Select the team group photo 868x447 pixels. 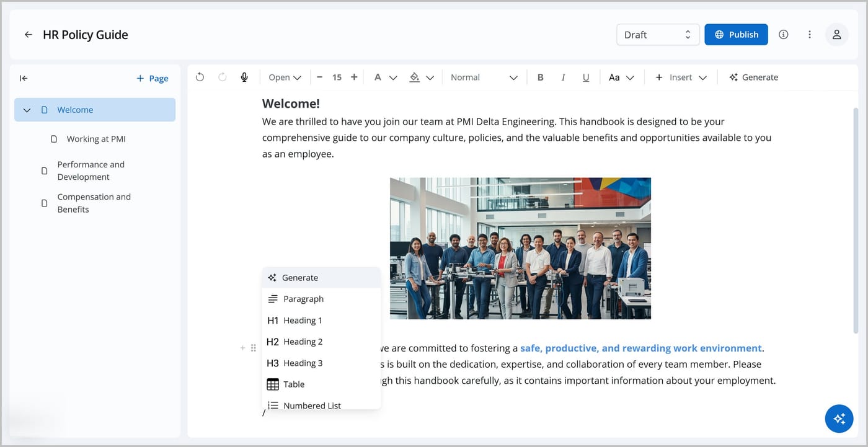pyautogui.click(x=520, y=249)
